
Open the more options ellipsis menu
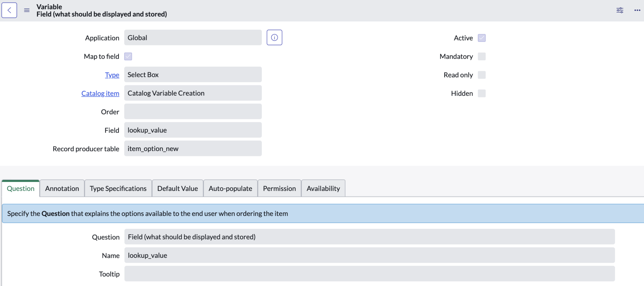pyautogui.click(x=637, y=10)
